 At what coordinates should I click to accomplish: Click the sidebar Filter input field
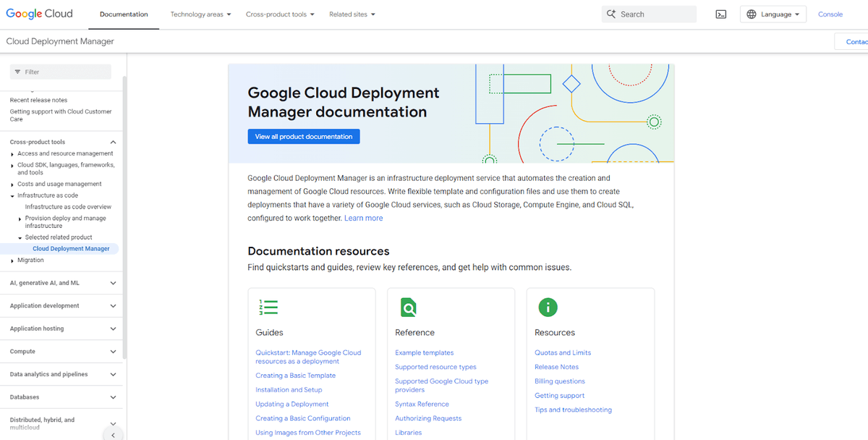click(x=61, y=72)
